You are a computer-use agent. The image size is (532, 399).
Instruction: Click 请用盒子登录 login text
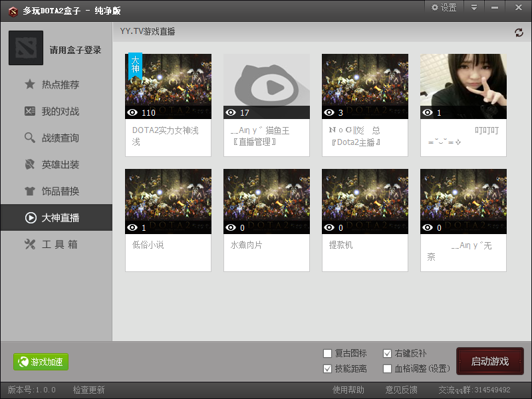[x=75, y=51]
